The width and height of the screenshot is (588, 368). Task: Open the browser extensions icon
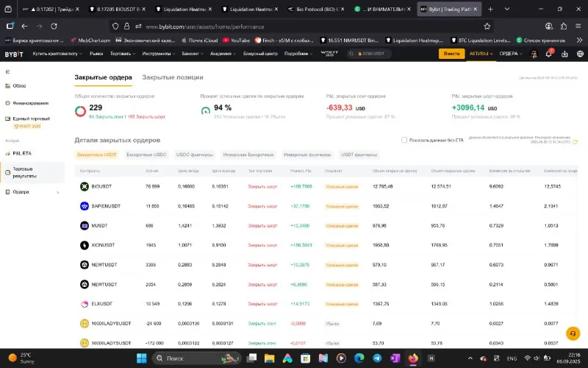(x=564, y=26)
